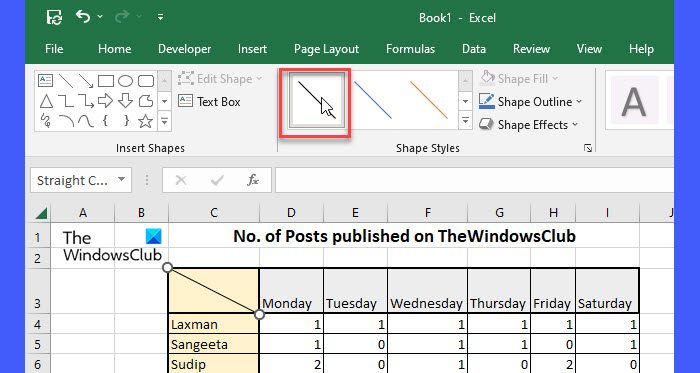Click the Undo arrow icon

(x=83, y=17)
